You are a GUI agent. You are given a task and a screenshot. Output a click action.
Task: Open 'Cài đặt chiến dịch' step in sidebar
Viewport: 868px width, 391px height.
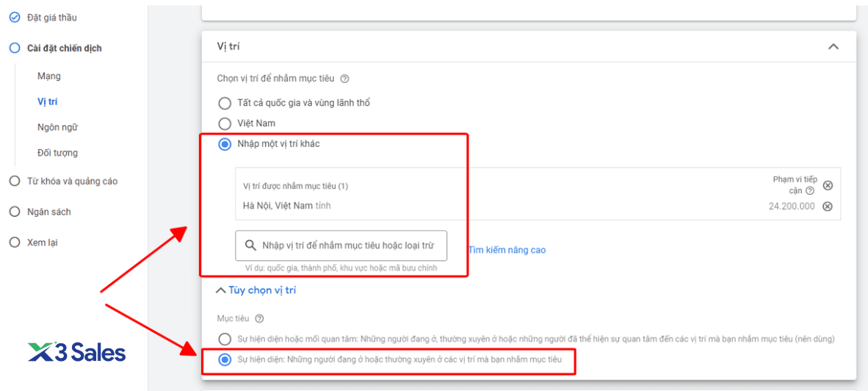coord(64,49)
